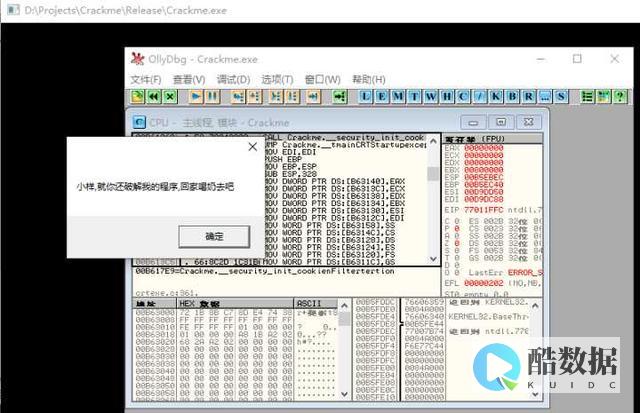Image resolution: width=640 pixels, height=413 pixels.
Task: Select the EIP register value 77011FFC
Action: 484,210
